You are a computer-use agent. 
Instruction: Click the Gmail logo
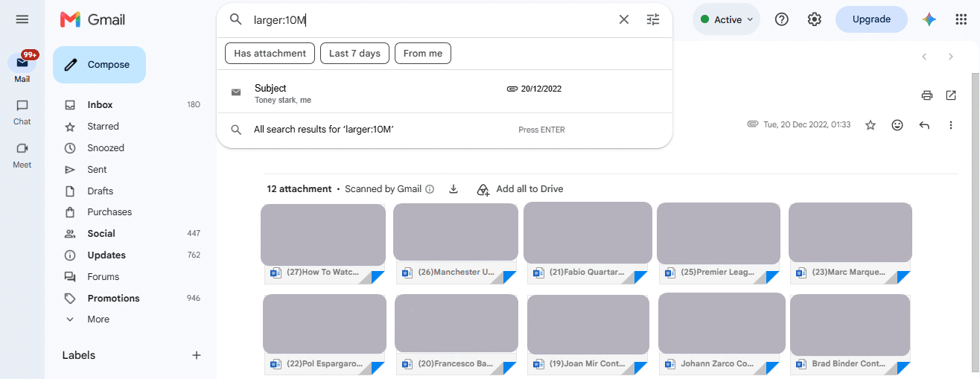pos(93,20)
